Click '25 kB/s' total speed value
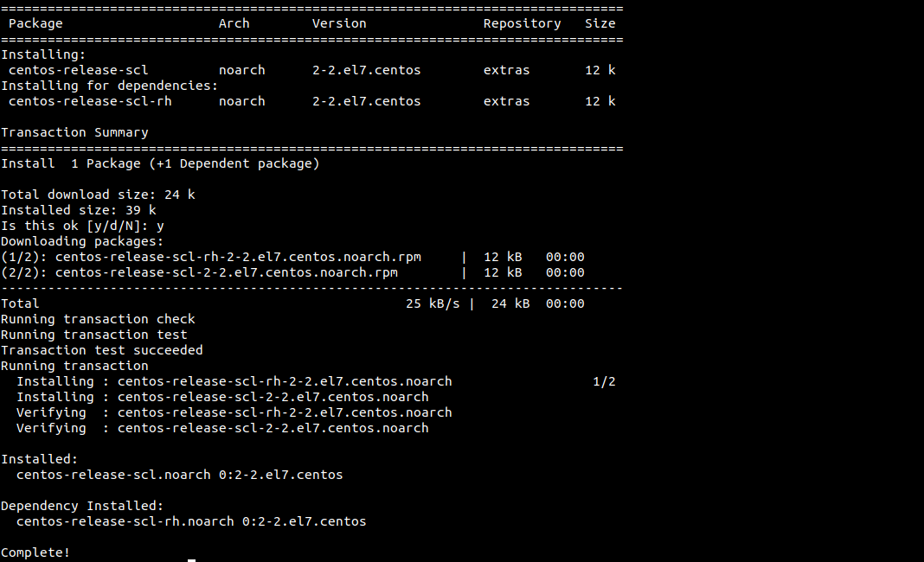 coord(433,304)
